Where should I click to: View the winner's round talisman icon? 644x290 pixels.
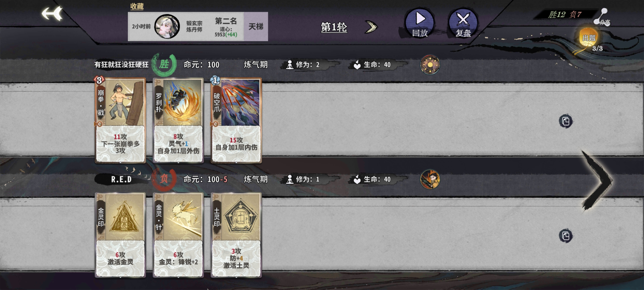click(430, 65)
